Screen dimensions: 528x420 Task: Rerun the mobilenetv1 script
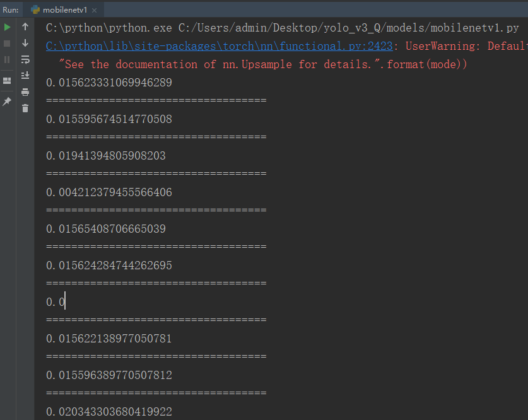(6, 27)
